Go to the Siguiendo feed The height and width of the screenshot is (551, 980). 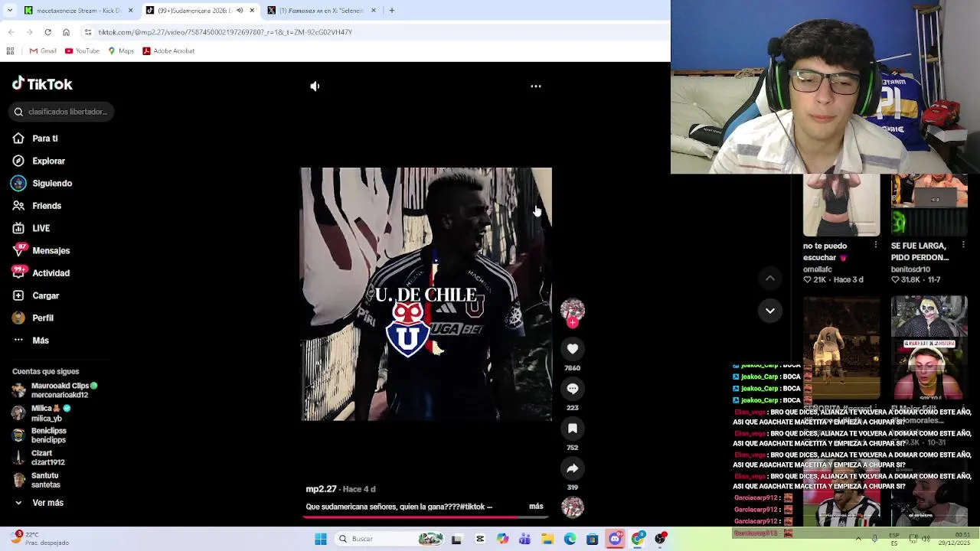click(42, 184)
